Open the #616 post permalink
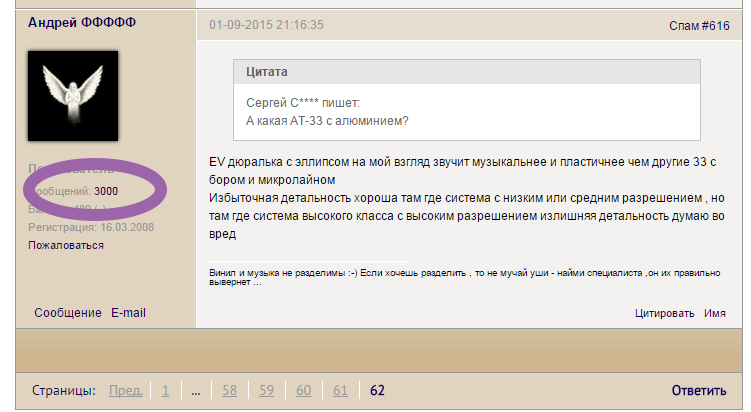Screen dimensions: 751x412 [x=716, y=26]
